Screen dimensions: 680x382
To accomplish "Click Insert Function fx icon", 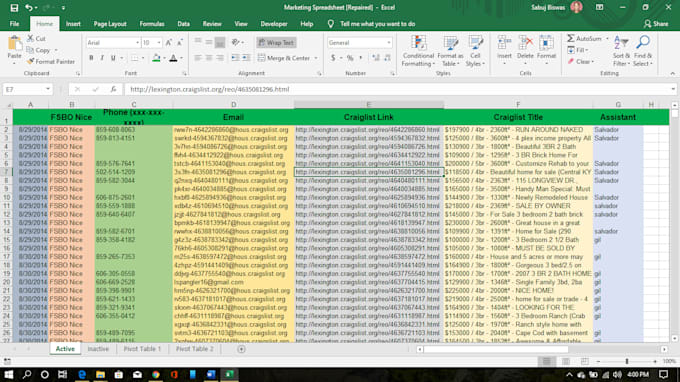I will 113,89.
